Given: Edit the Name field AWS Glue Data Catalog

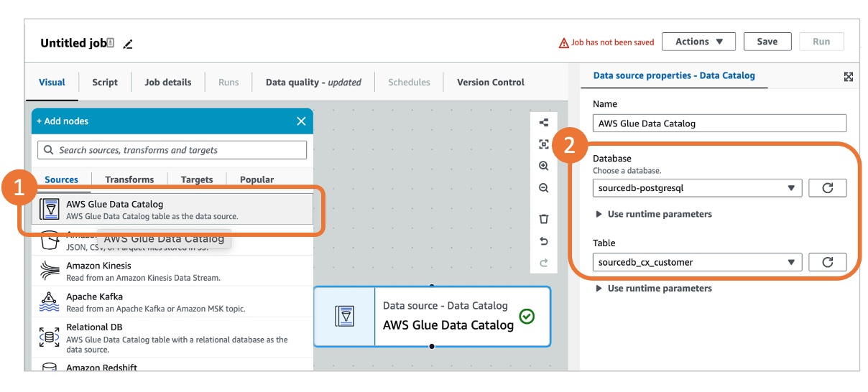Looking at the screenshot, I should (719, 123).
